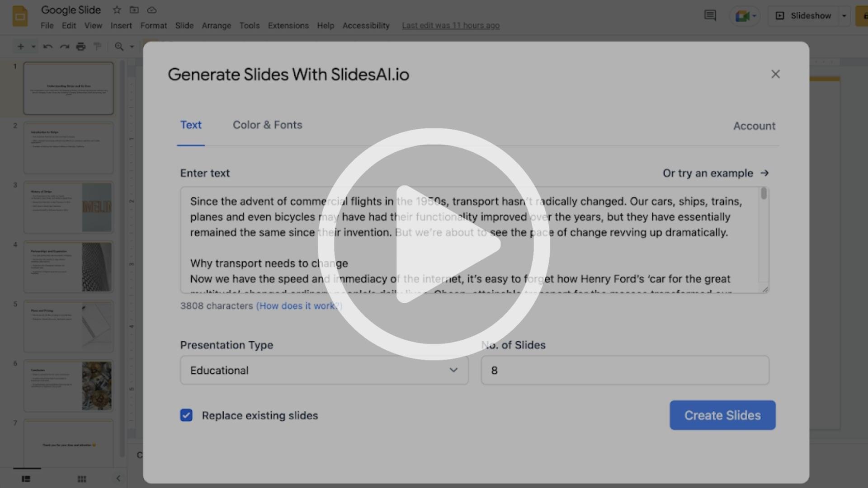The width and height of the screenshot is (868, 488).
Task: Switch to filmstrip view icon
Action: [26, 479]
